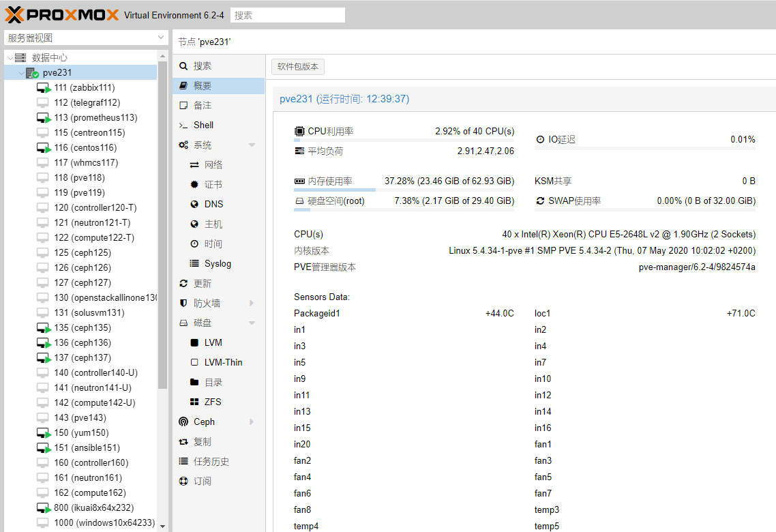Click the 目录 folder icon
The width and height of the screenshot is (776, 532).
click(194, 382)
